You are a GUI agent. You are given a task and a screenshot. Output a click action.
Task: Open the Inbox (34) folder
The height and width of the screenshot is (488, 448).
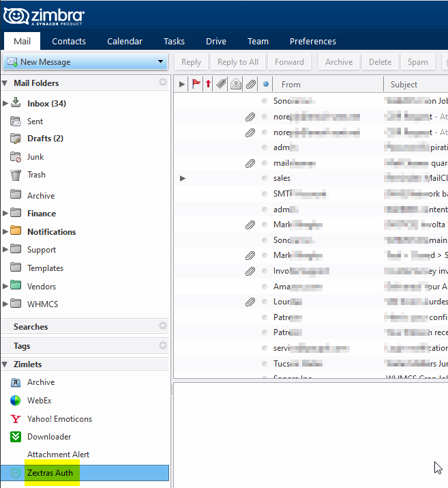[46, 103]
